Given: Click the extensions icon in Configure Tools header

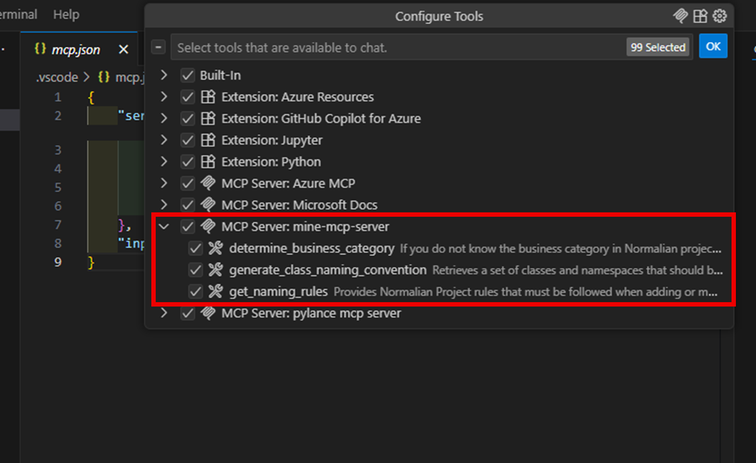Looking at the screenshot, I should click(x=700, y=16).
